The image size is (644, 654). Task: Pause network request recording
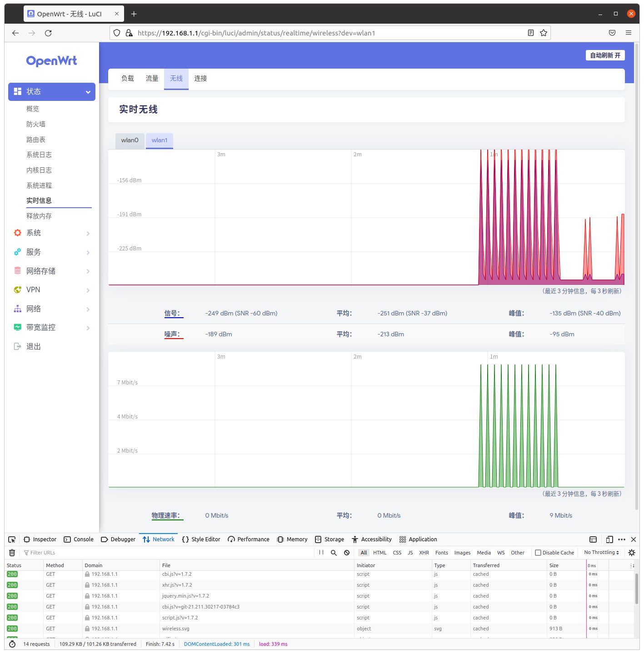(321, 553)
